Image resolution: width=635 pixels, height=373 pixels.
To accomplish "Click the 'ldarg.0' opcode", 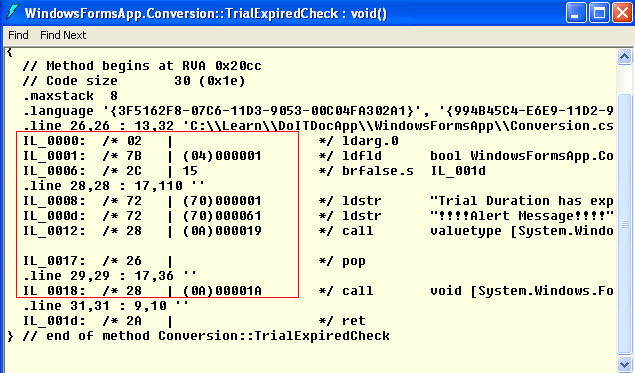I will tap(370, 141).
